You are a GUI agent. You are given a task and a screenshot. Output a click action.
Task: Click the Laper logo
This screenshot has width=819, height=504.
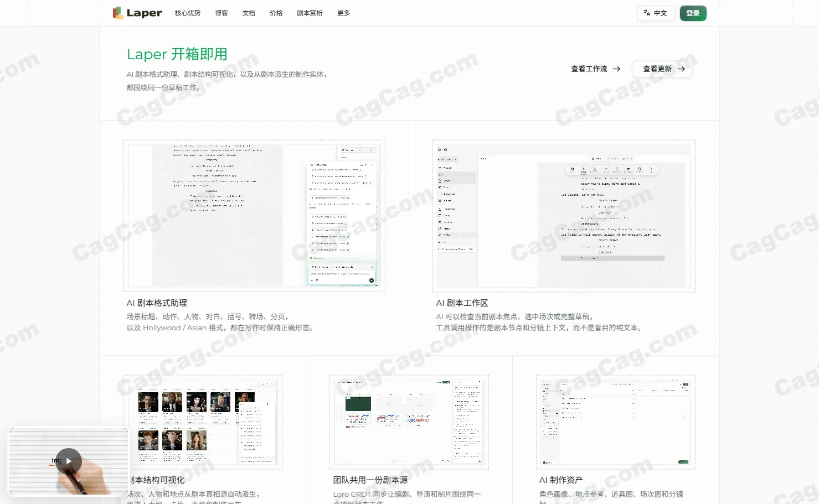[137, 13]
